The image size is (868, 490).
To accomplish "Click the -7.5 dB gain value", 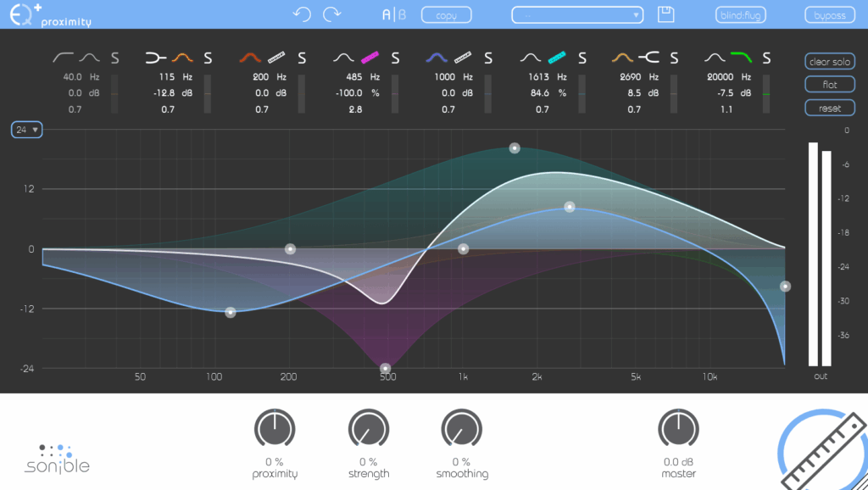I will (x=726, y=92).
